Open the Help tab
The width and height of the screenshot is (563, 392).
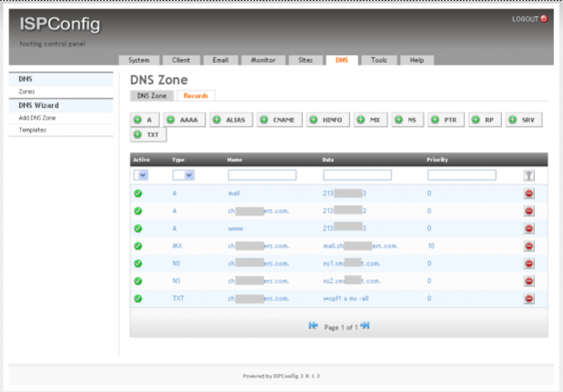tap(417, 60)
